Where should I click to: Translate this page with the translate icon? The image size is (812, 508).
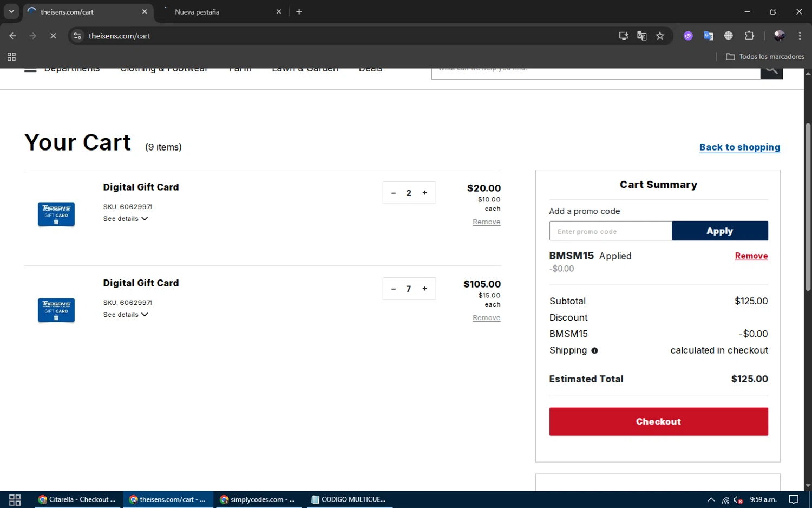[x=642, y=36]
